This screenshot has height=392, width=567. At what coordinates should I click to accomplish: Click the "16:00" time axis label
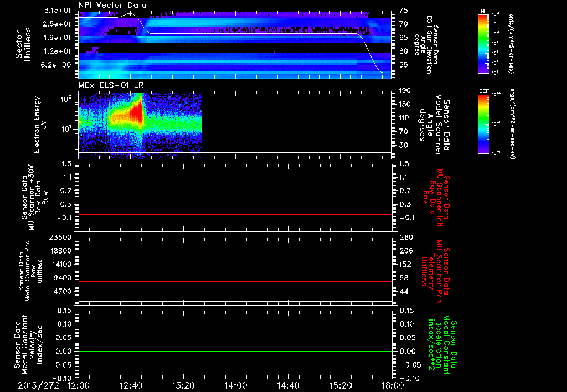click(393, 385)
